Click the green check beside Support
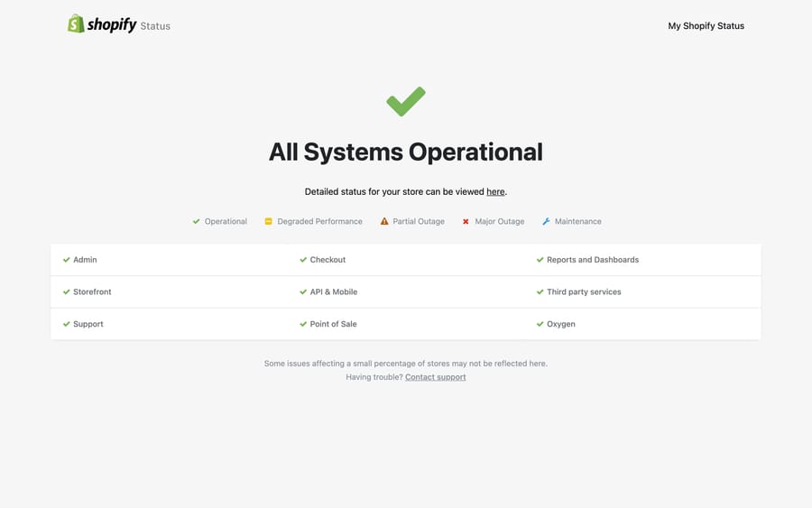Screen dimensions: 812x508 (66, 324)
